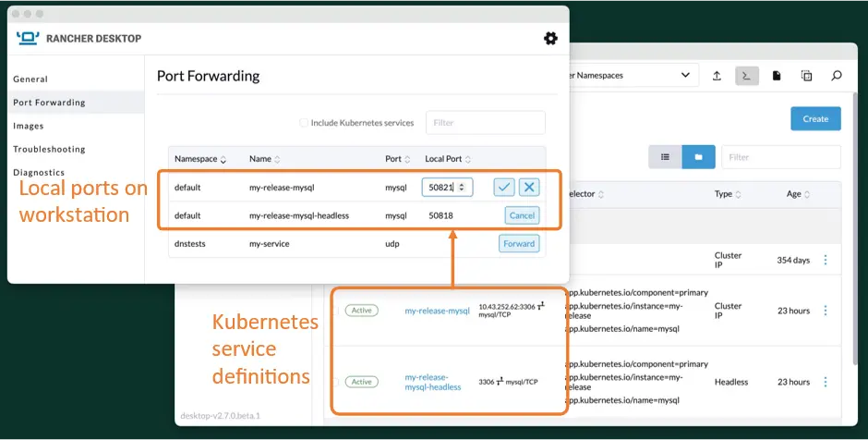Click the desktop-v2.7.0.beta.1 version text
Viewport: 868px width, 440px height.
click(x=221, y=416)
